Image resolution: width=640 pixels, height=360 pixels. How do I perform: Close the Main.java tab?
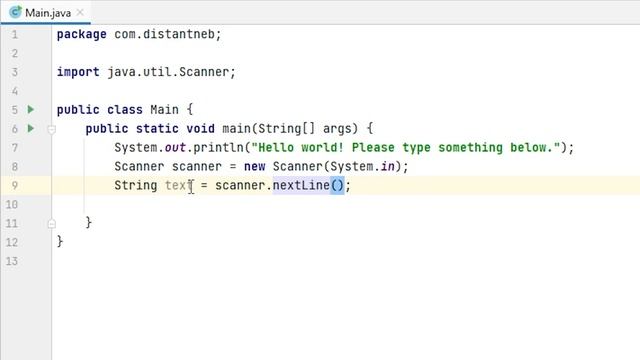click(80, 13)
